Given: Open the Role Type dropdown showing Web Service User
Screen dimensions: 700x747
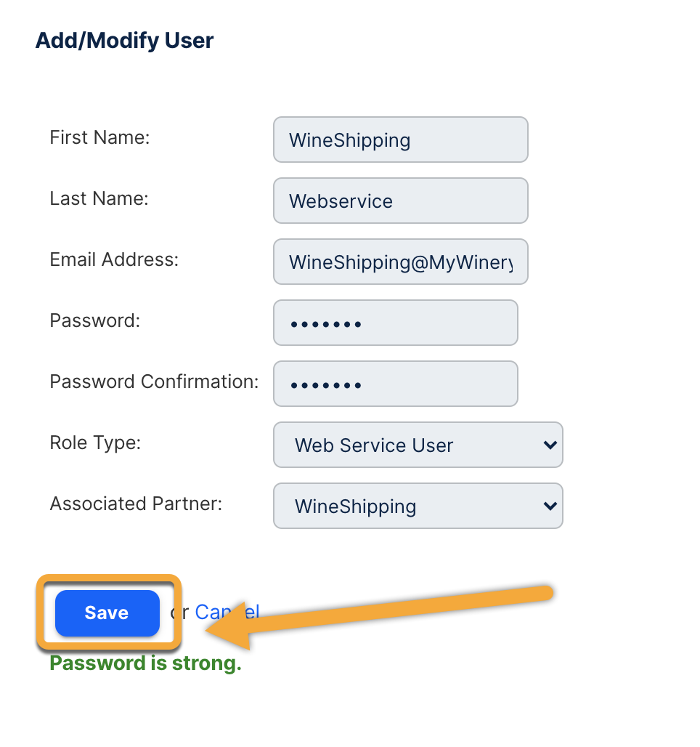Looking at the screenshot, I should pos(418,445).
